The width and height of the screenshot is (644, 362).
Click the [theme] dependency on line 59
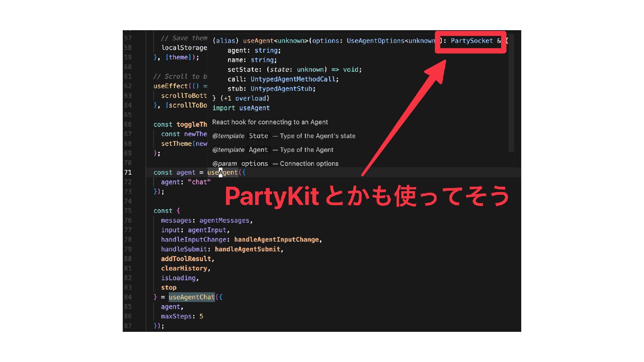(178, 57)
